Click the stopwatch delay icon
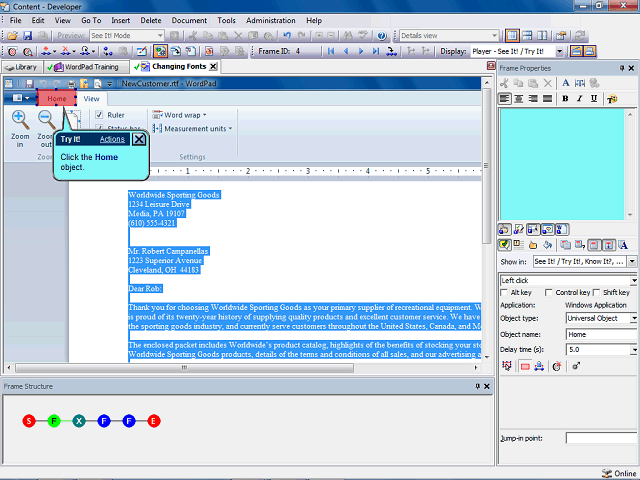The height and width of the screenshot is (480, 640). pyautogui.click(x=557, y=367)
